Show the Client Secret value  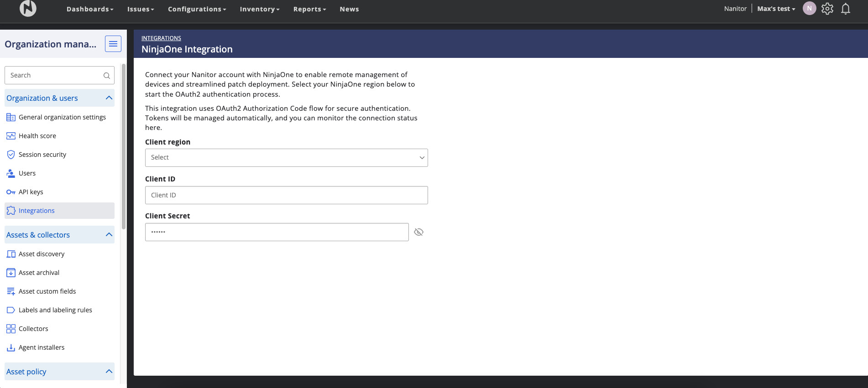(418, 232)
